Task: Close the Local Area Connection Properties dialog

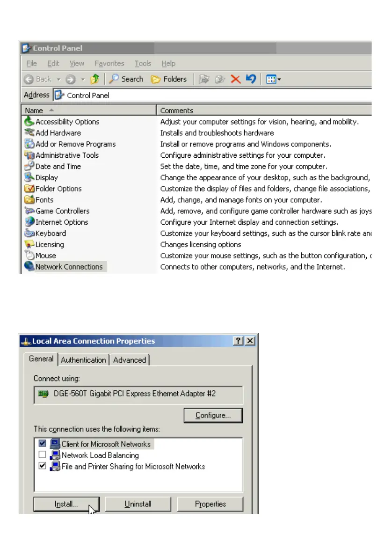Action: 250,341
